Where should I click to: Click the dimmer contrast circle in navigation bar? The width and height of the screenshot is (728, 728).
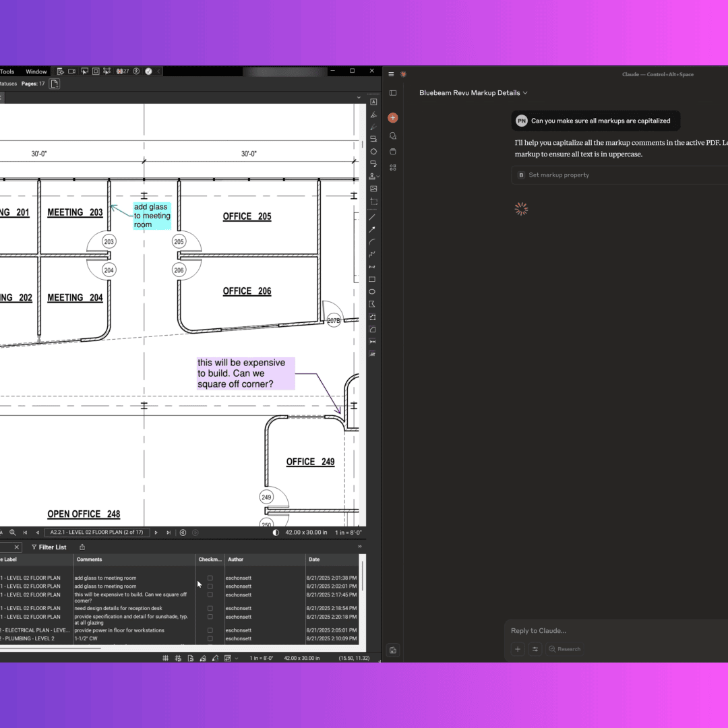[276, 533]
